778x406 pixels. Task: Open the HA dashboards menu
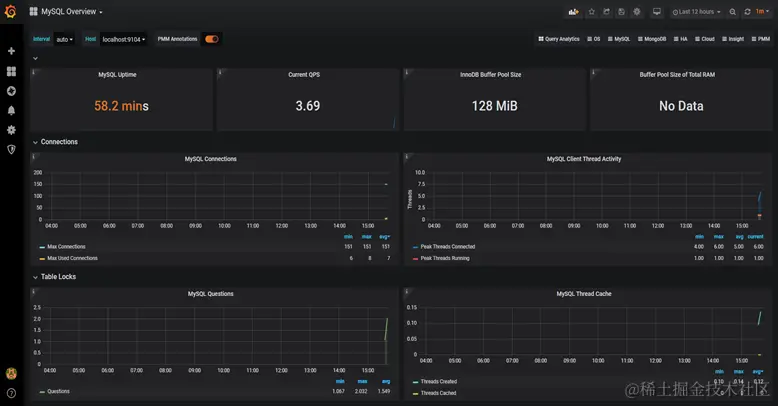tap(680, 39)
